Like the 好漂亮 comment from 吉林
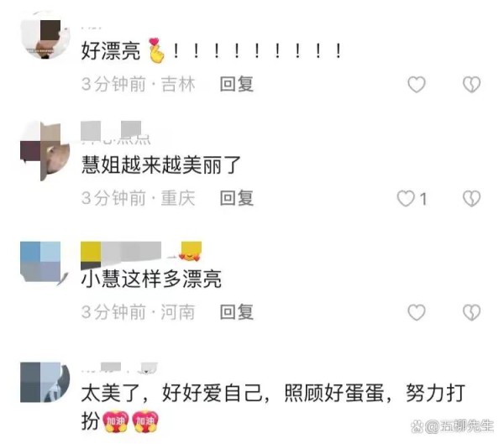504x444 pixels. coord(417,85)
